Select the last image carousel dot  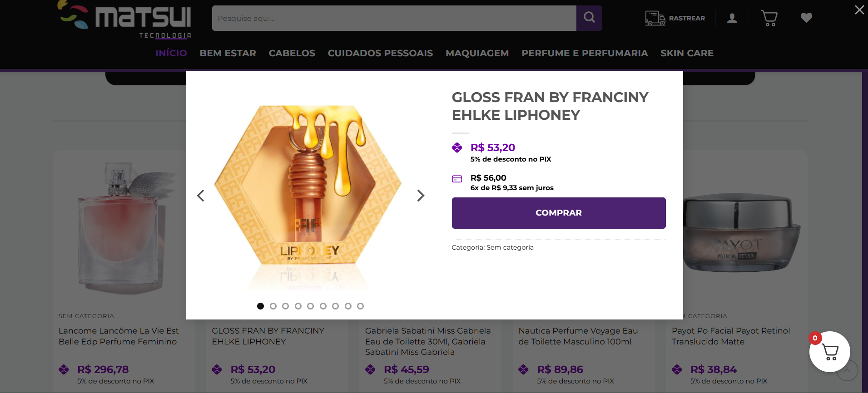click(x=360, y=306)
